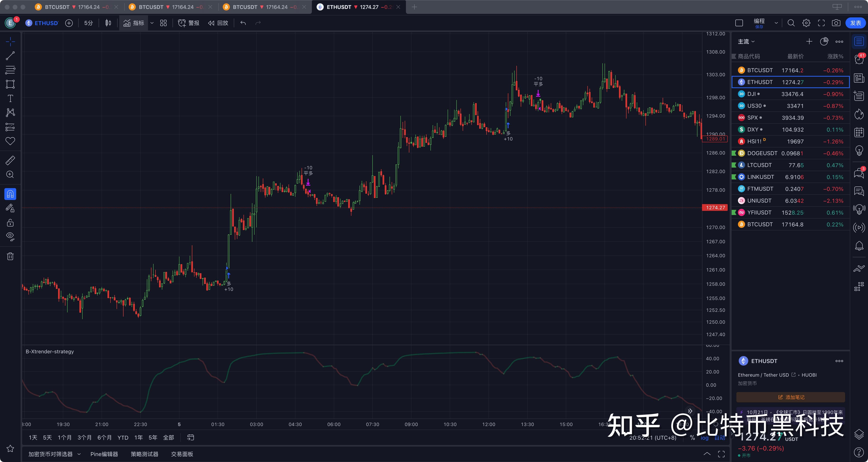Image resolution: width=868 pixels, height=462 pixels.
Task: Open the watchlist advanced view pie icon
Action: tap(824, 41)
